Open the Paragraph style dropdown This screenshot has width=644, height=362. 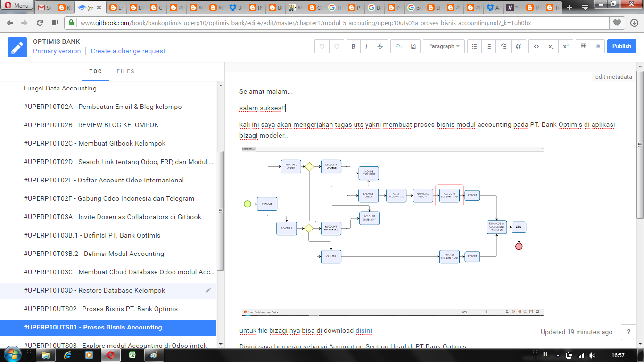click(444, 46)
